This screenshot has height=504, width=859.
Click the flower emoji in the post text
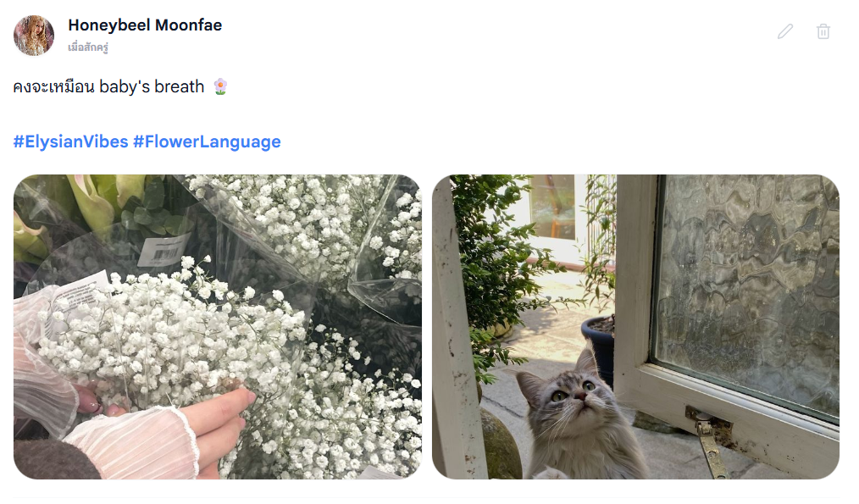tap(220, 86)
